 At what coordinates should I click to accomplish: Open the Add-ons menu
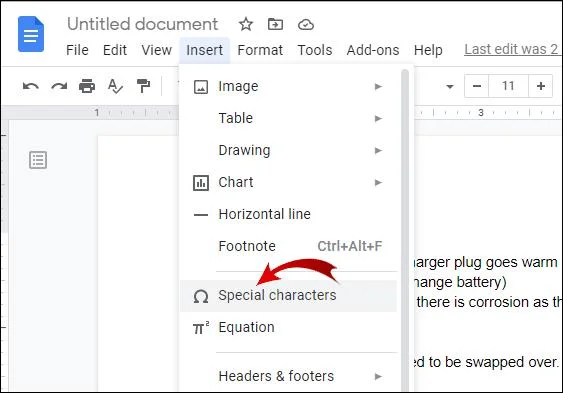tap(373, 50)
